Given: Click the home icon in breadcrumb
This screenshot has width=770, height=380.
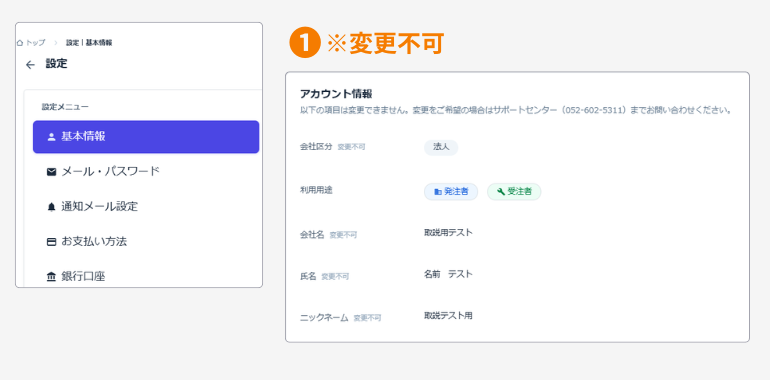Looking at the screenshot, I should (x=20, y=43).
